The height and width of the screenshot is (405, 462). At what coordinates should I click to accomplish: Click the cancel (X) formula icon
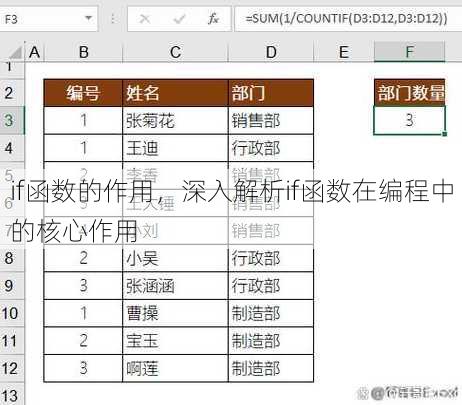tap(145, 19)
